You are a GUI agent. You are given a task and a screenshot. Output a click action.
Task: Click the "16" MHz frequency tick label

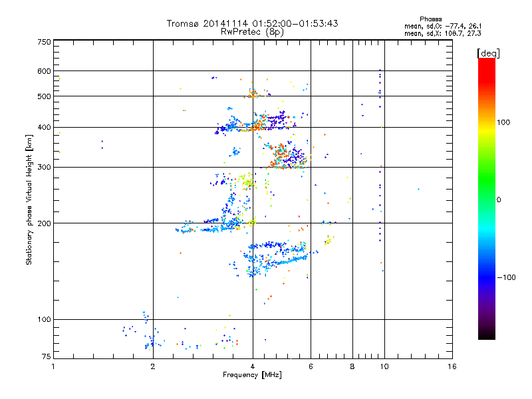pyautogui.click(x=452, y=366)
